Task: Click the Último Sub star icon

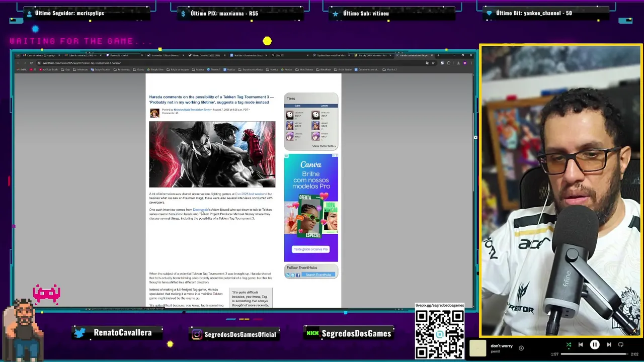Action: tap(336, 14)
